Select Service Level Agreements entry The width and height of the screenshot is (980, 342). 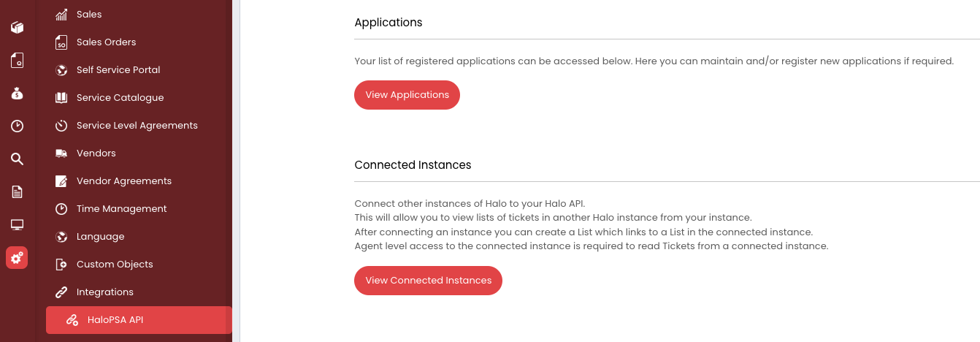[137, 126]
